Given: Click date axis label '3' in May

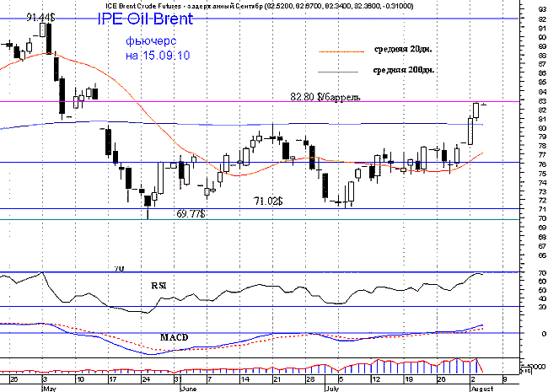Looking at the screenshot, I should (45, 379).
